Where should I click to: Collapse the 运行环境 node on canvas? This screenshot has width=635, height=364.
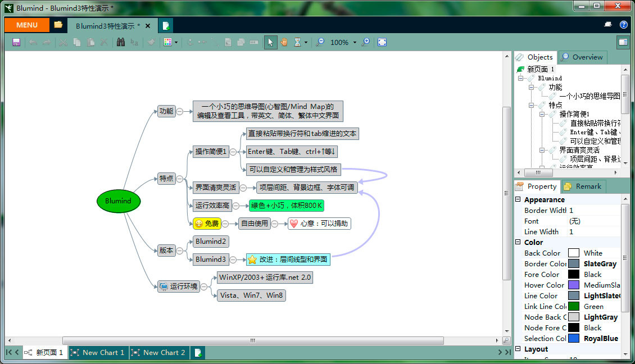pos(204,286)
